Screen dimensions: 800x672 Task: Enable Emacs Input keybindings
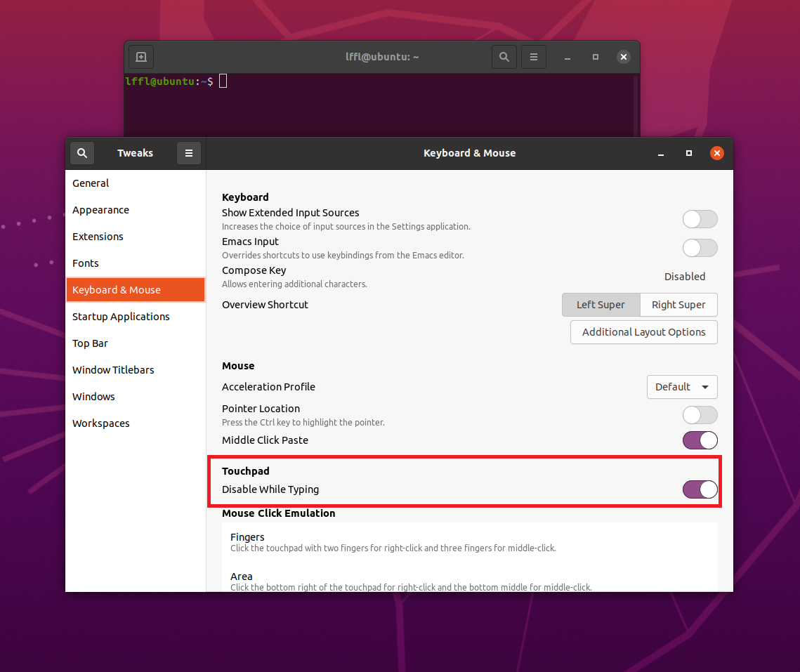pyautogui.click(x=700, y=248)
